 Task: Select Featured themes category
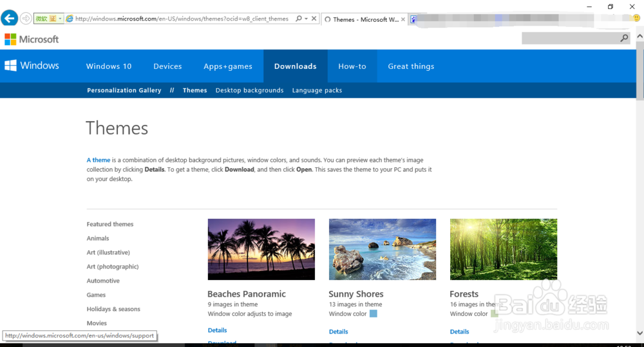click(109, 224)
